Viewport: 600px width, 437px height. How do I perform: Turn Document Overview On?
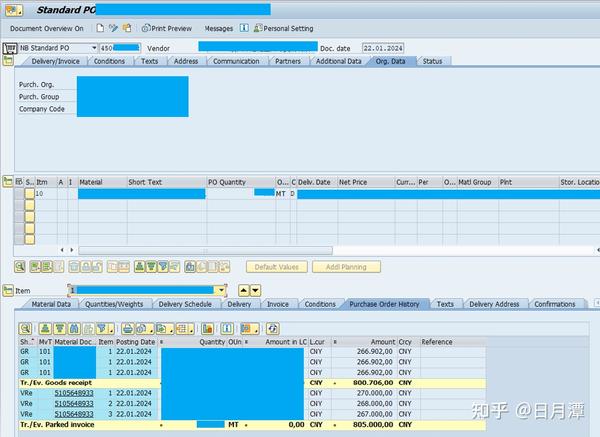click(47, 29)
